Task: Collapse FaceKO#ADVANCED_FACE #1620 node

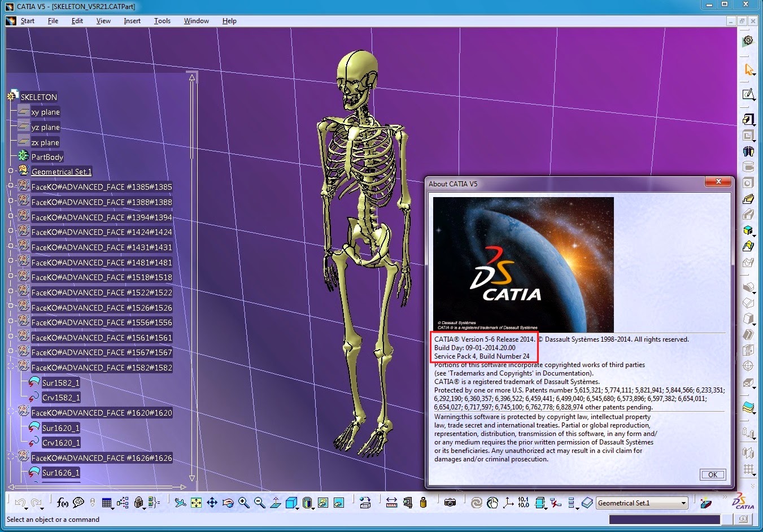Action: pyautogui.click(x=10, y=411)
